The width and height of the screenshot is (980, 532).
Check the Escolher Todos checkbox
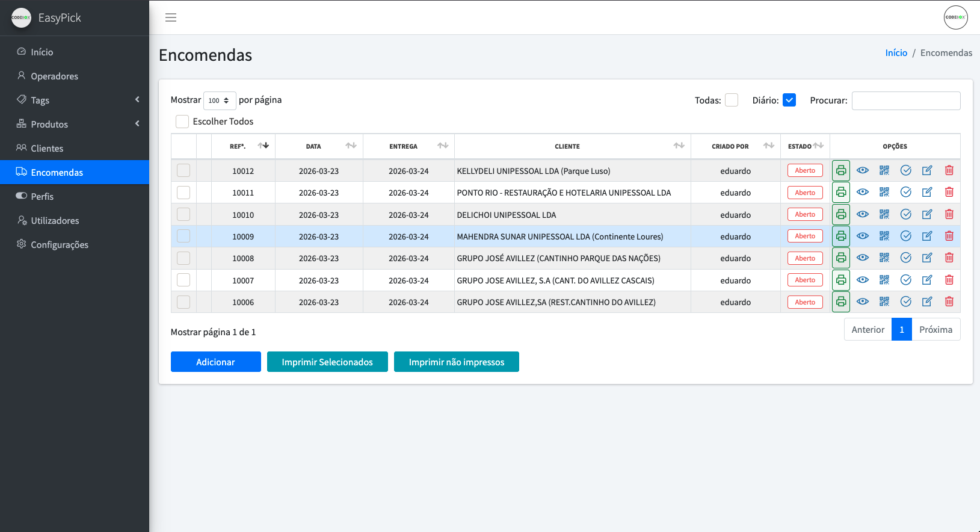point(182,122)
